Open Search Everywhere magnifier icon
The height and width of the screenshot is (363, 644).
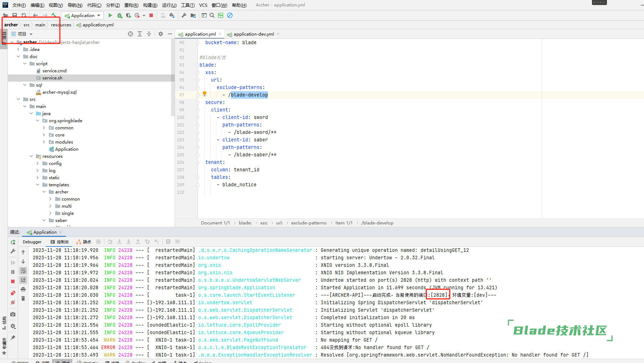click(x=212, y=15)
